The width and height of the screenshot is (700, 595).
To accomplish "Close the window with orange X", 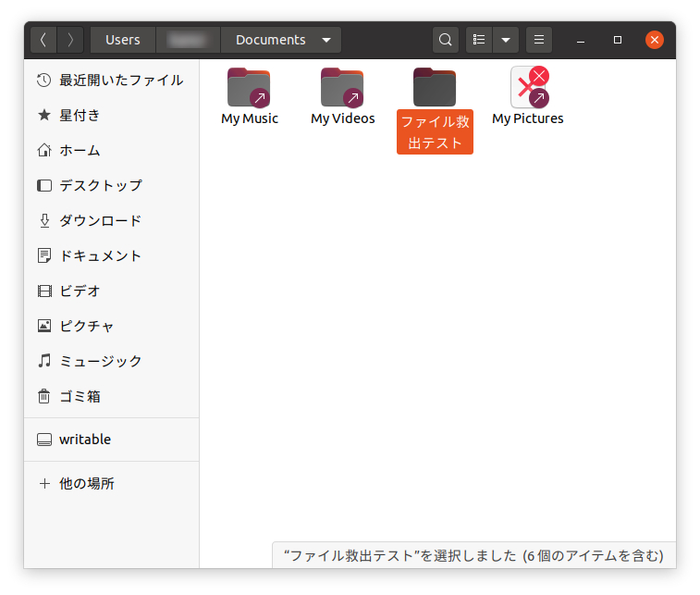I will tap(655, 40).
